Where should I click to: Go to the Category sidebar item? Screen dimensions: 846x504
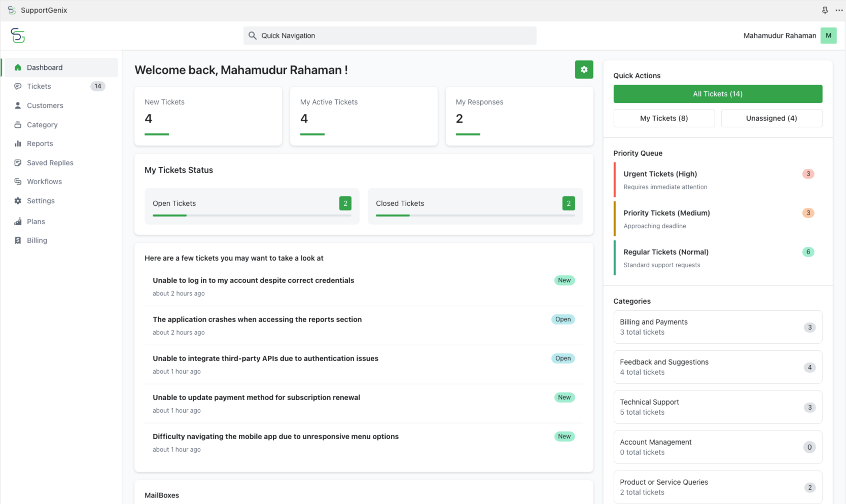pyautogui.click(x=42, y=125)
